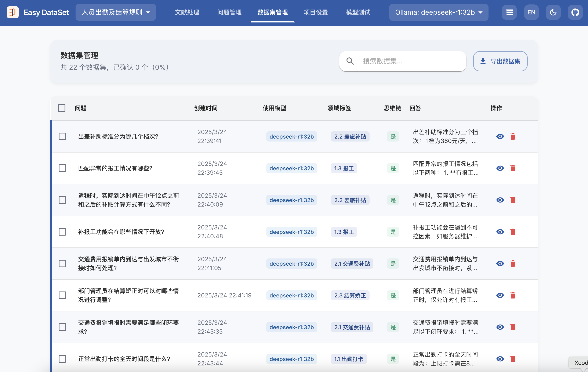Click the Easy DataSet logo icon

click(13, 12)
